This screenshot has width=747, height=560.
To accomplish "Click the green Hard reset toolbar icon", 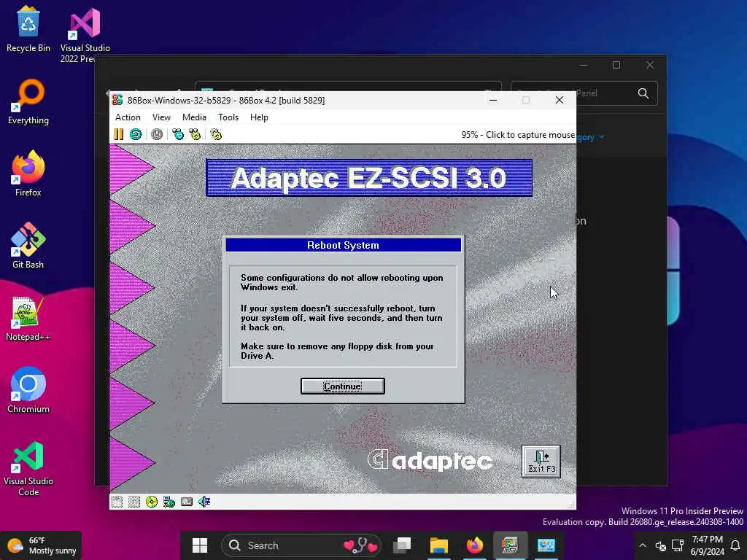I will [136, 134].
